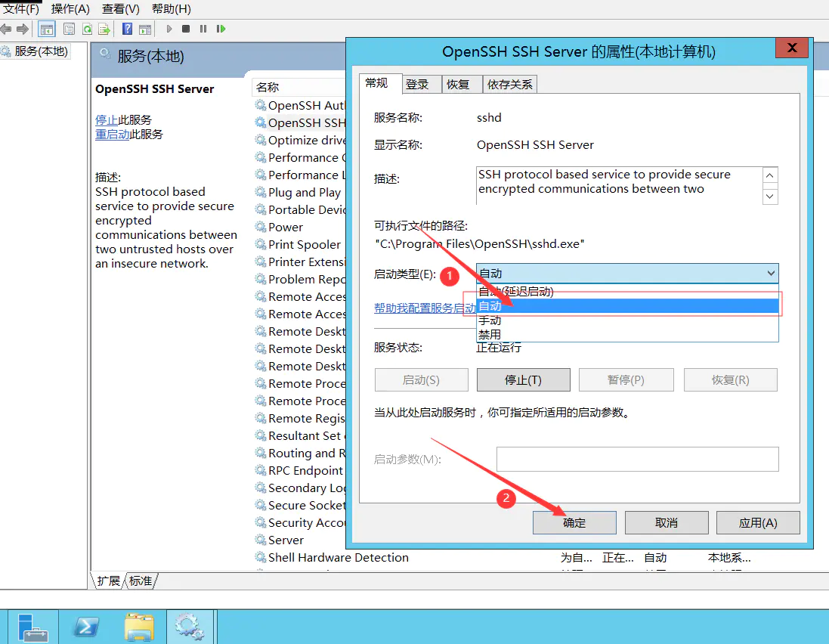The width and height of the screenshot is (829, 644).
Task: Toggle the console tree pane icon
Action: [47, 29]
